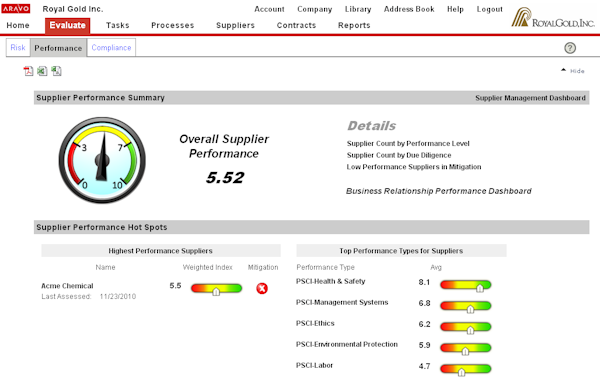Export dashboard as PDF icon
The height and width of the screenshot is (383, 600).
(28, 71)
